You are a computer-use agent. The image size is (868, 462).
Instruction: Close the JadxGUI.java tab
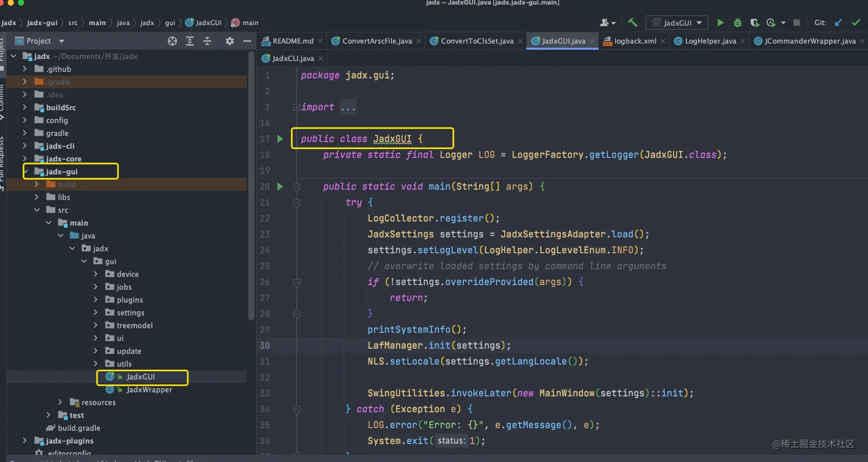click(592, 41)
